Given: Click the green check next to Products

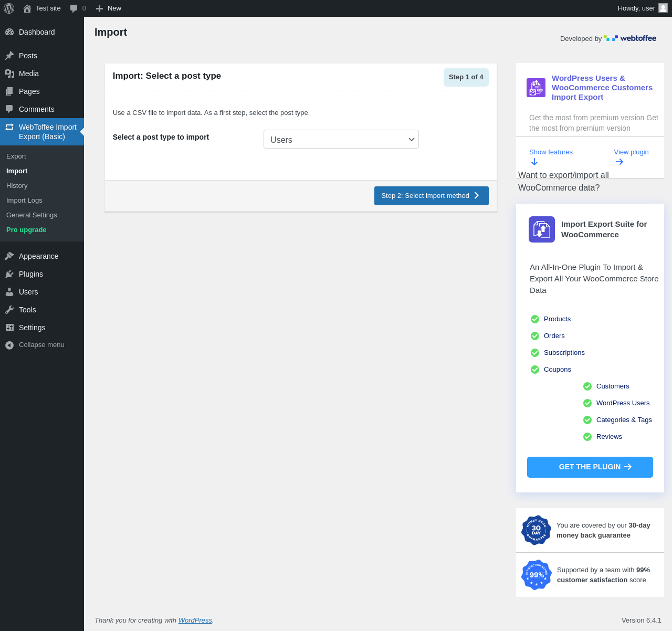Looking at the screenshot, I should (535, 319).
